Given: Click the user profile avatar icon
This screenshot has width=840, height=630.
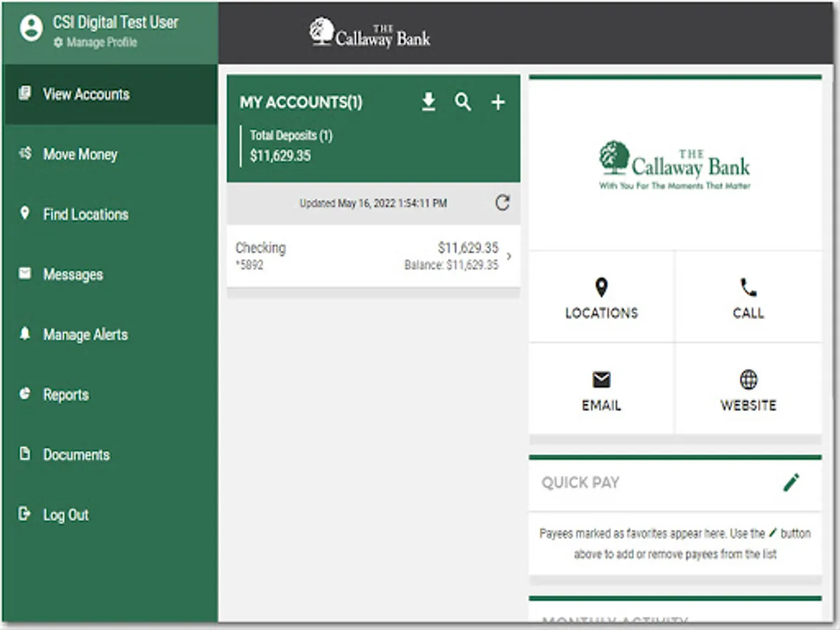Looking at the screenshot, I should (31, 29).
